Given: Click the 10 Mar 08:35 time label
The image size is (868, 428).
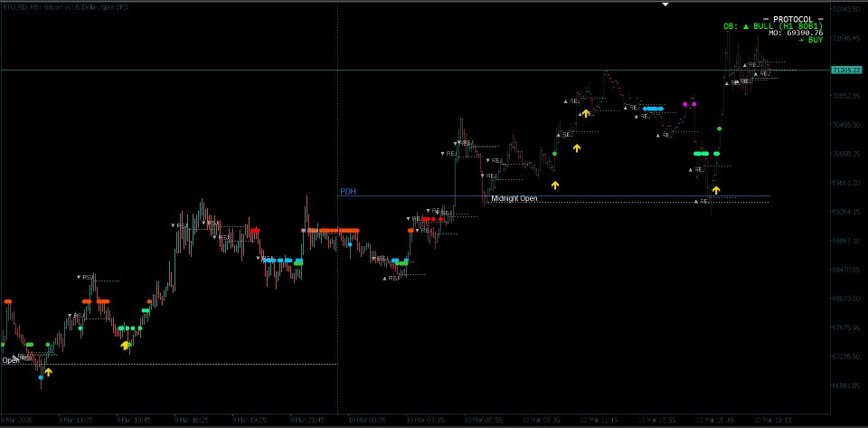Looking at the screenshot, I should [541, 420].
